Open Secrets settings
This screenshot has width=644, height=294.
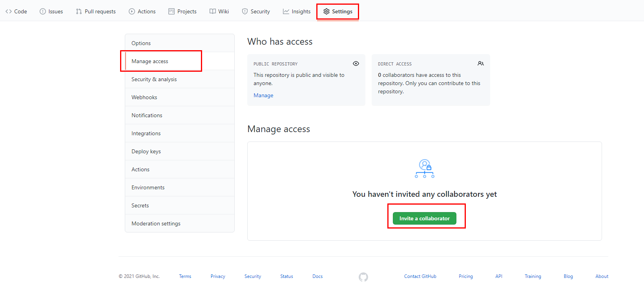[180, 205]
